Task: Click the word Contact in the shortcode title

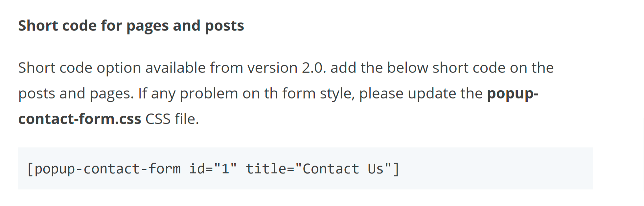Action: (x=331, y=169)
